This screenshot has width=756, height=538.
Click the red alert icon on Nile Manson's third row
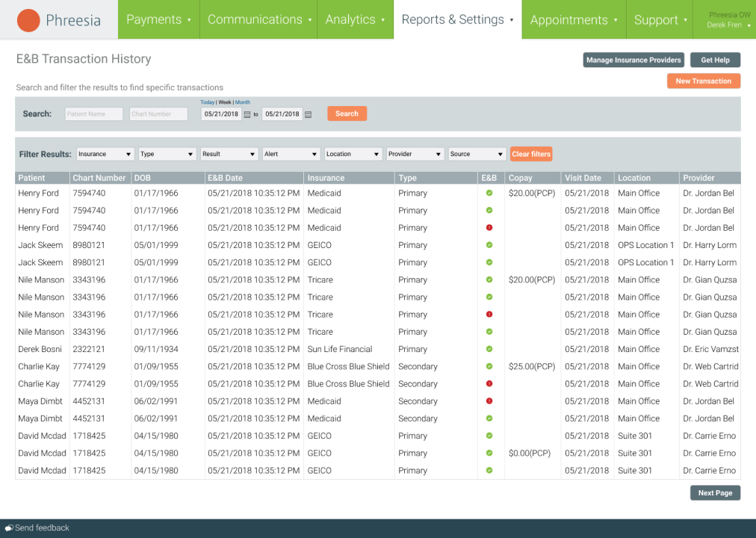pyautogui.click(x=489, y=314)
